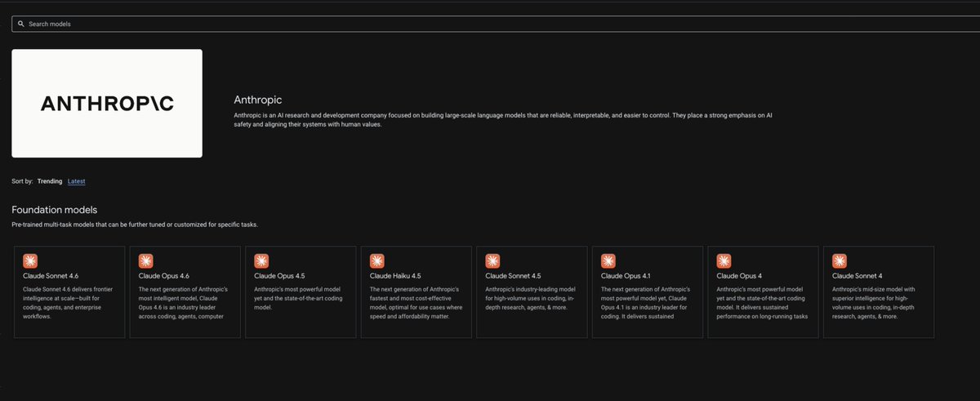Viewport: 980px width, 401px height.
Task: Sort models by Latest
Action: 77,181
